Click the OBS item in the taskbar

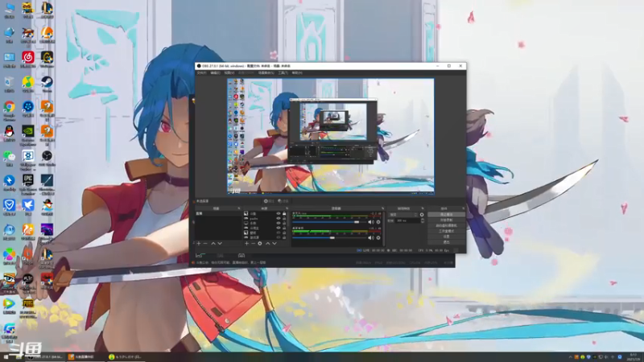click(x=44, y=357)
